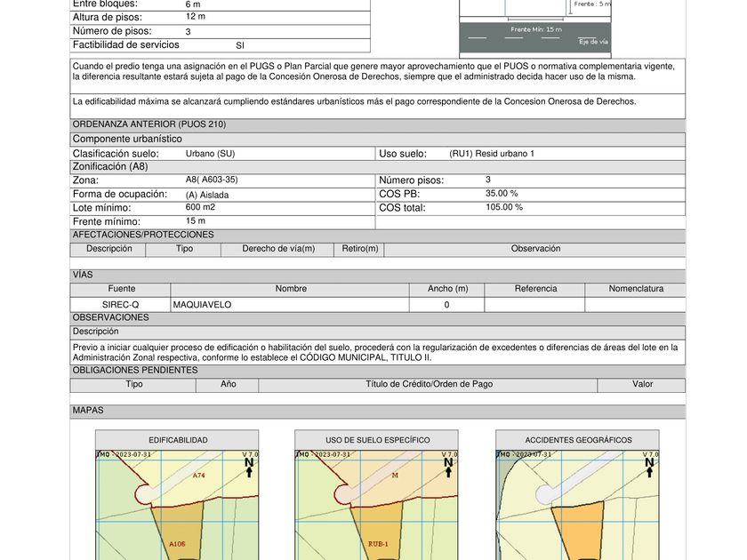Click the 'Título de Crédito/Orden de Pago' column header
The image size is (747, 560).
(429, 384)
